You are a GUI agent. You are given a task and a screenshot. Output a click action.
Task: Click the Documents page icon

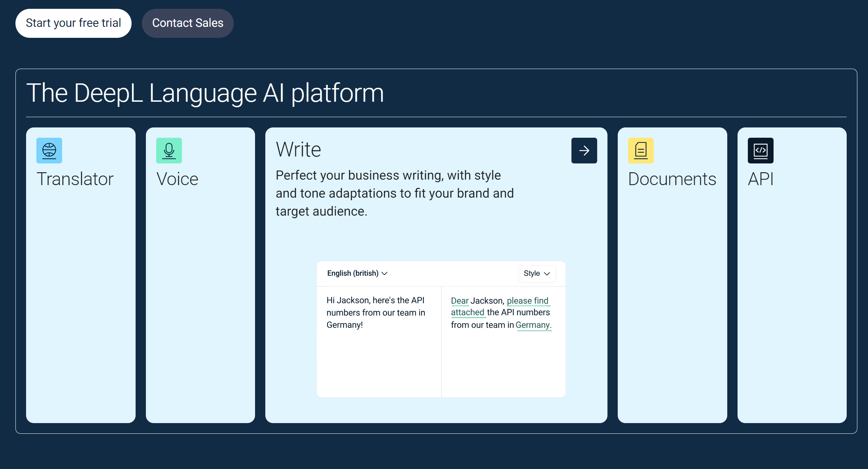pos(641,151)
